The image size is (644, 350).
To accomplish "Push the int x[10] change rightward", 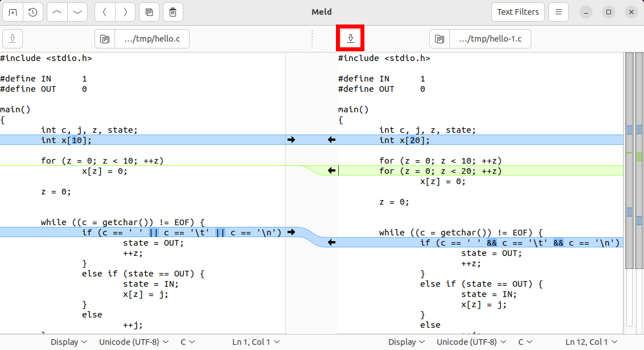I will [291, 139].
